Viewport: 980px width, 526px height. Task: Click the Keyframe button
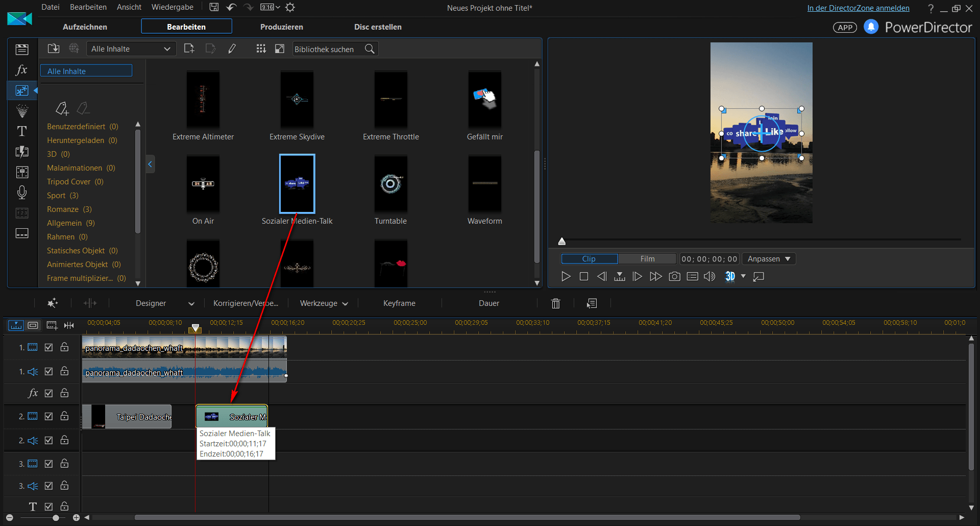tap(399, 303)
